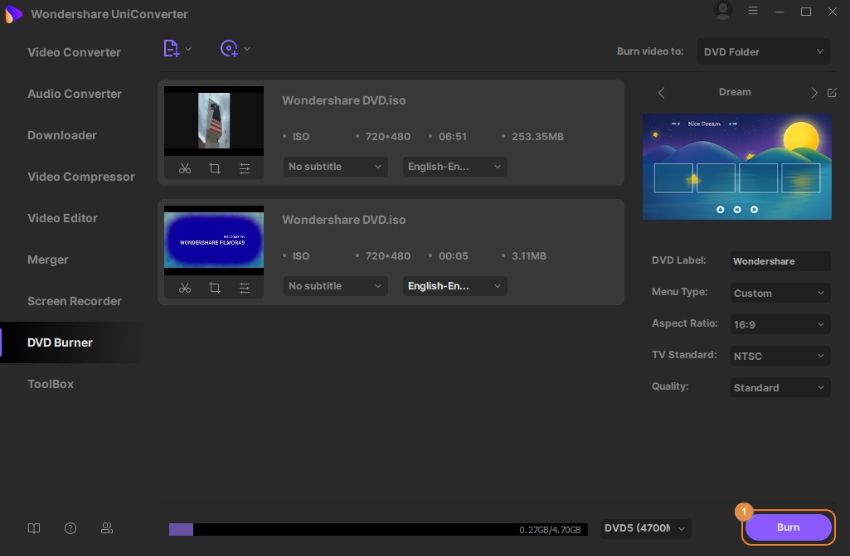The image size is (850, 556).
Task: Open the Screen Recorder section
Action: pos(74,301)
